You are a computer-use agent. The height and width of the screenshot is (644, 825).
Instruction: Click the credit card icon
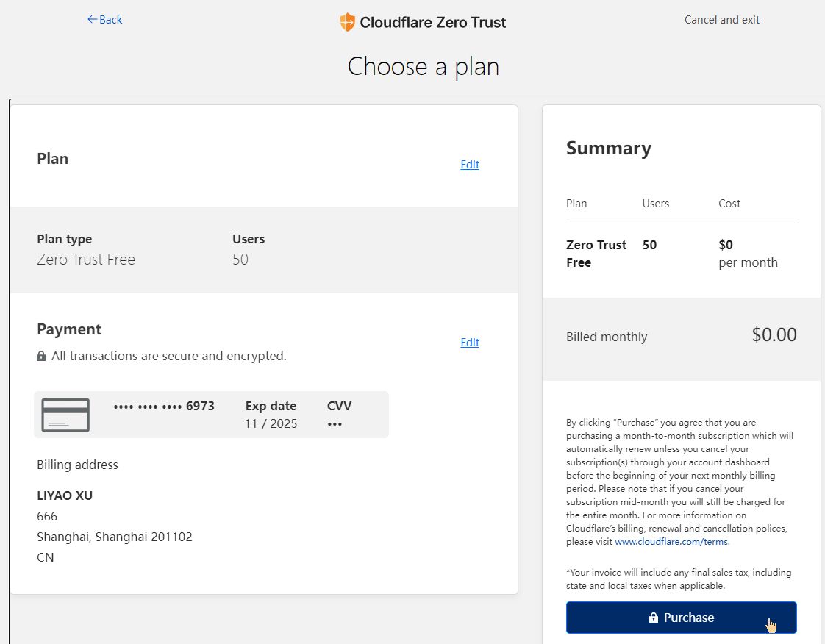65,415
